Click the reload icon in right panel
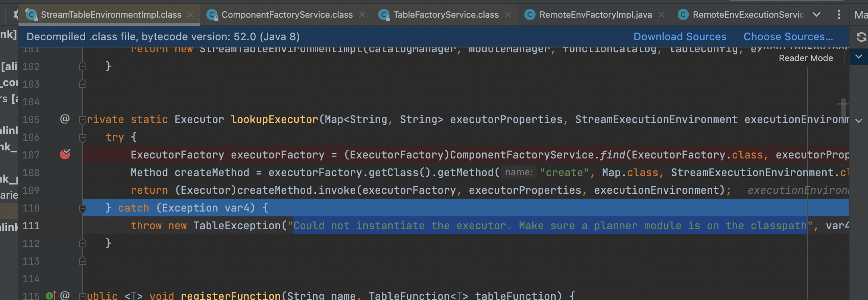Viewport: 868px width, 300px height. (861, 37)
